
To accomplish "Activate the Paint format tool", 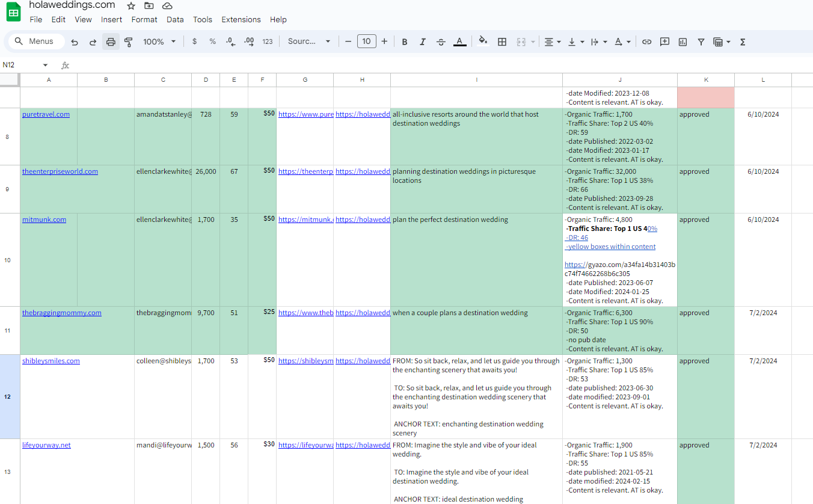I will 129,41.
